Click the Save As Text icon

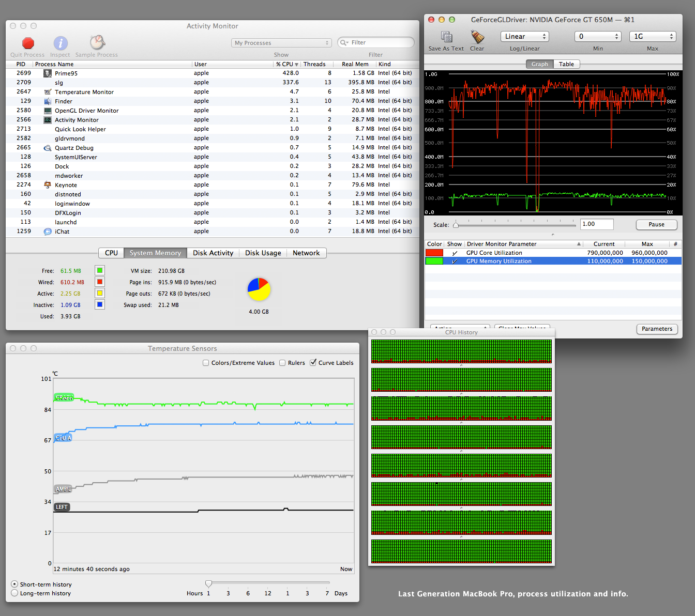pyautogui.click(x=446, y=37)
